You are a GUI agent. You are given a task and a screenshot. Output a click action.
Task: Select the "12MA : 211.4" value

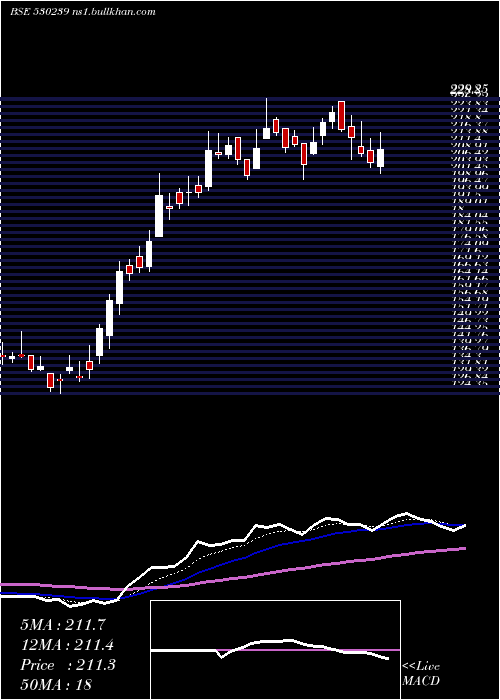[67, 645]
